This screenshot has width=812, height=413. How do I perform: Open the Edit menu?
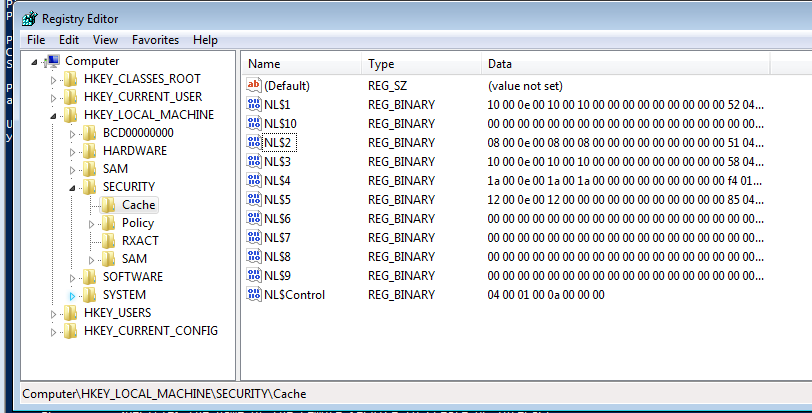(69, 40)
